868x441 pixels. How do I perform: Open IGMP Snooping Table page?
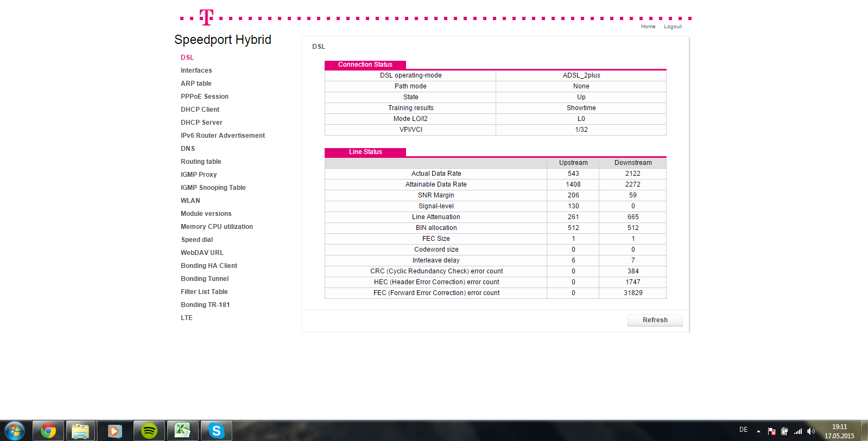tap(213, 188)
